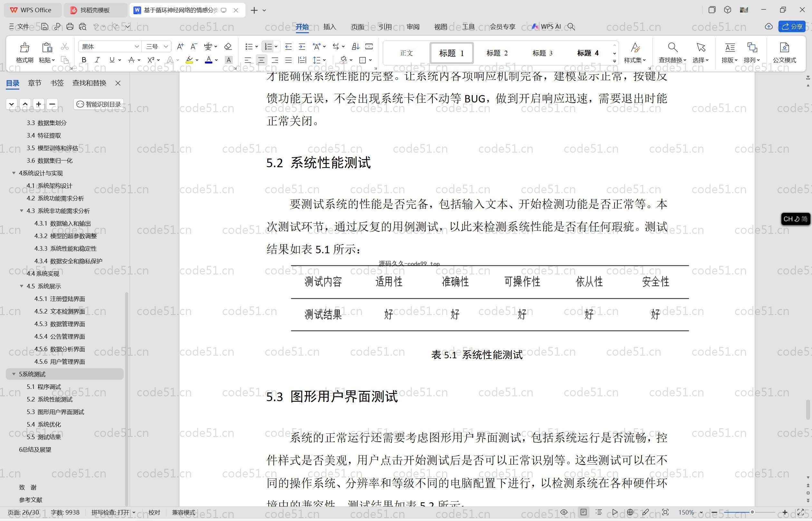Click the Sort icon in paragraph group
The width and height of the screenshot is (812, 521).
(x=355, y=46)
